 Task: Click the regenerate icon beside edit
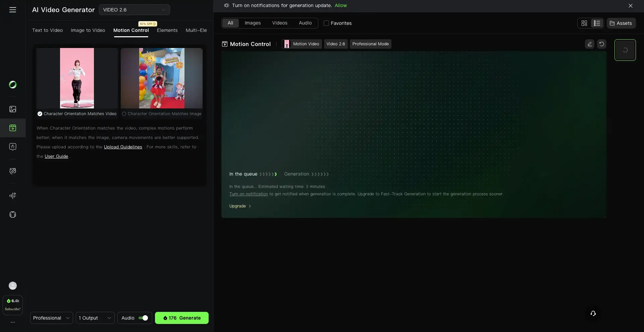pyautogui.click(x=601, y=44)
